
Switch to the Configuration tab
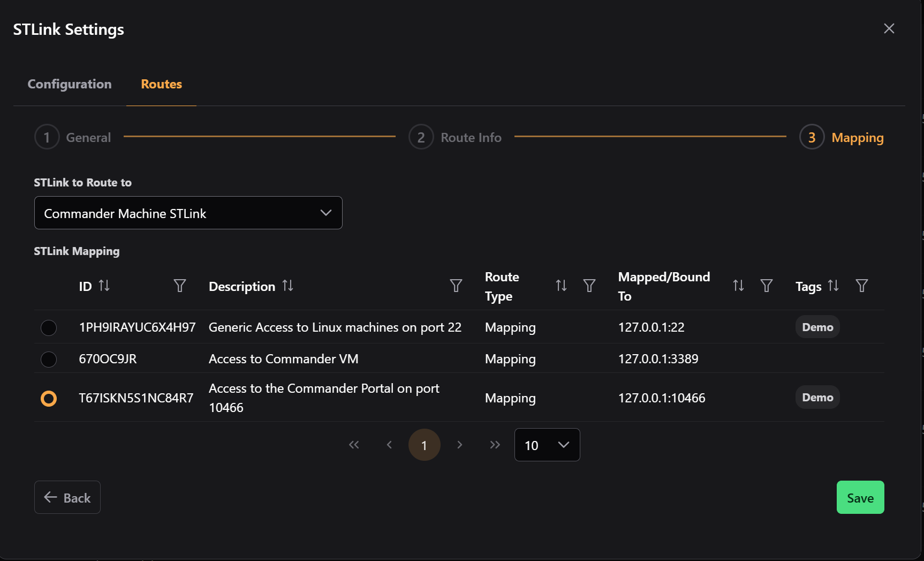coord(70,84)
